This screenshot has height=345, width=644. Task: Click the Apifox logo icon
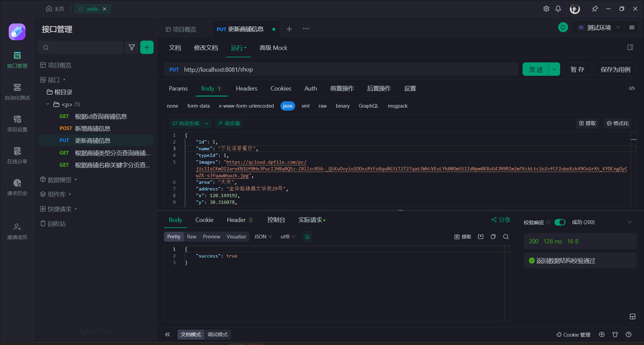[17, 32]
